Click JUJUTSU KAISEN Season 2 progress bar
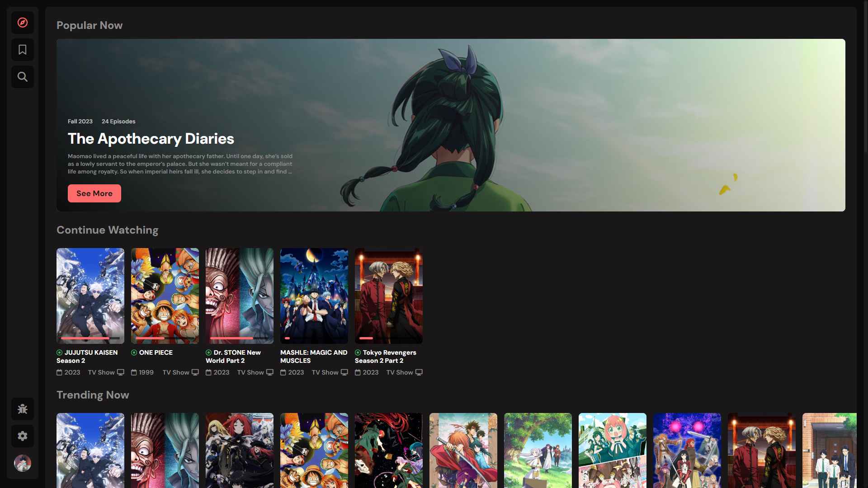868x488 pixels. pyautogui.click(x=90, y=338)
